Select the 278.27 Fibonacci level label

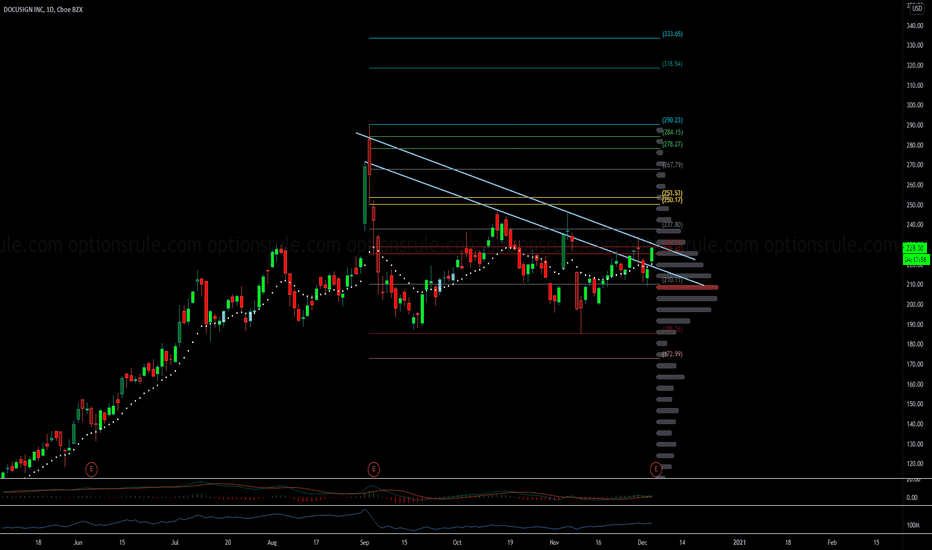[672, 144]
